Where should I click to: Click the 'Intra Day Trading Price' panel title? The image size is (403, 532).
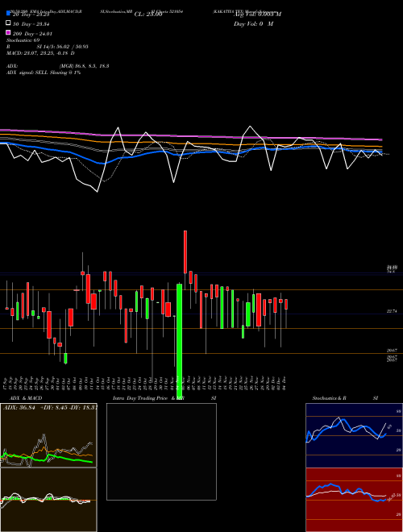(x=140, y=398)
